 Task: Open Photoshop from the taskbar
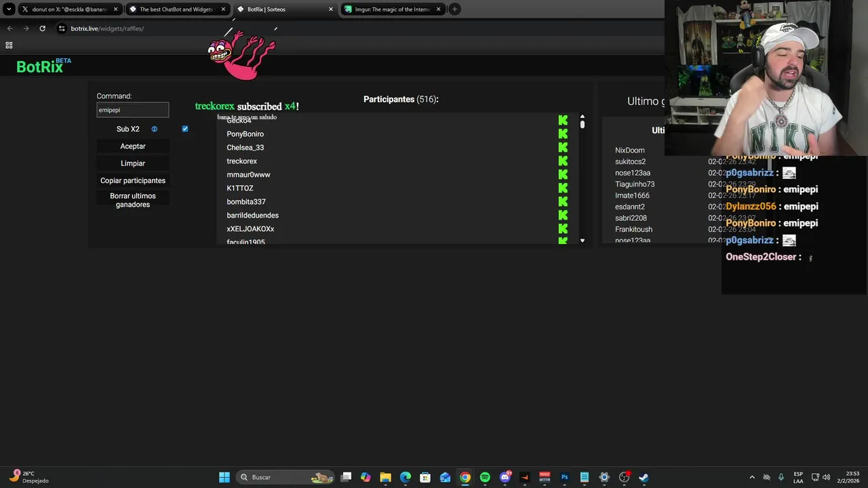point(564,477)
